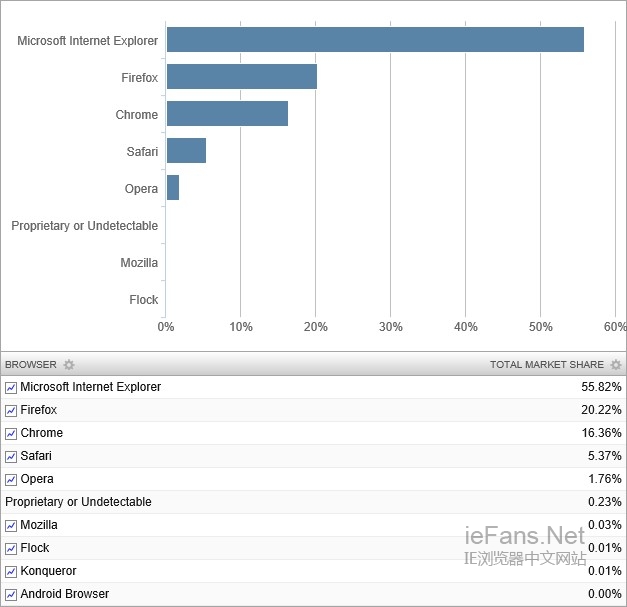Click the 20.22% market share value
This screenshot has height=607, width=627.
[601, 410]
